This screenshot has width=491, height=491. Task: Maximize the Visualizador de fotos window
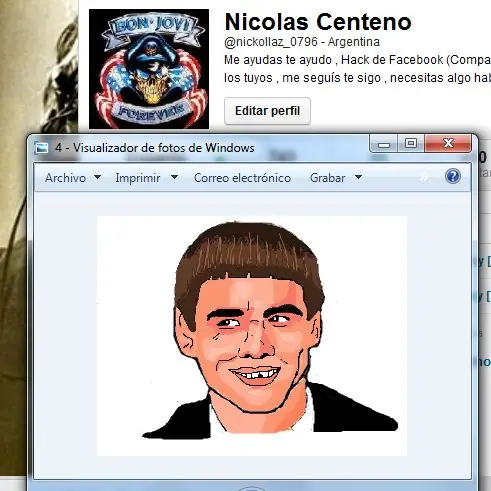(x=411, y=144)
